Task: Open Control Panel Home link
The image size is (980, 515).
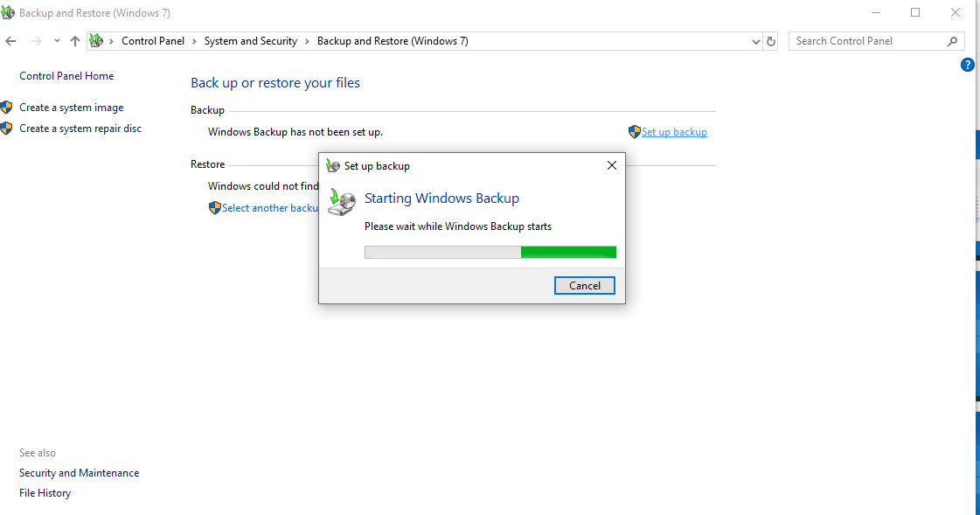Action: click(x=66, y=76)
